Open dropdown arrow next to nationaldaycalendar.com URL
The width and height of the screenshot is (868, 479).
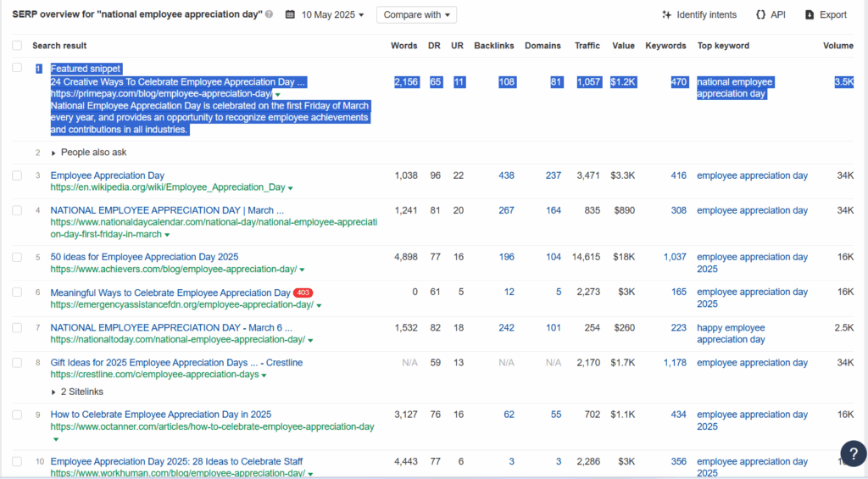(x=167, y=235)
